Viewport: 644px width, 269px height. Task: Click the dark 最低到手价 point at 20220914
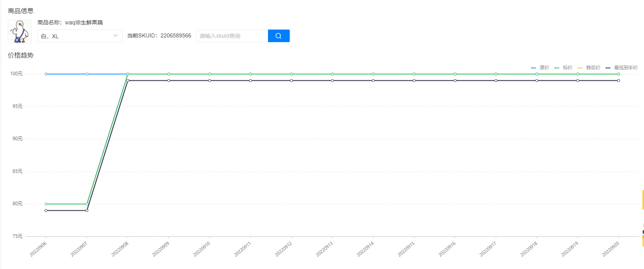click(373, 81)
